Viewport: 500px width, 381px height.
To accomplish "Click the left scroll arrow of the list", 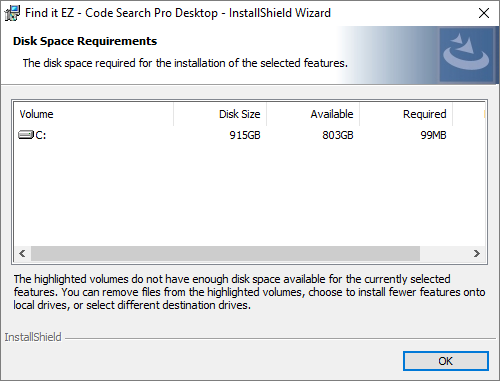I will [22, 254].
